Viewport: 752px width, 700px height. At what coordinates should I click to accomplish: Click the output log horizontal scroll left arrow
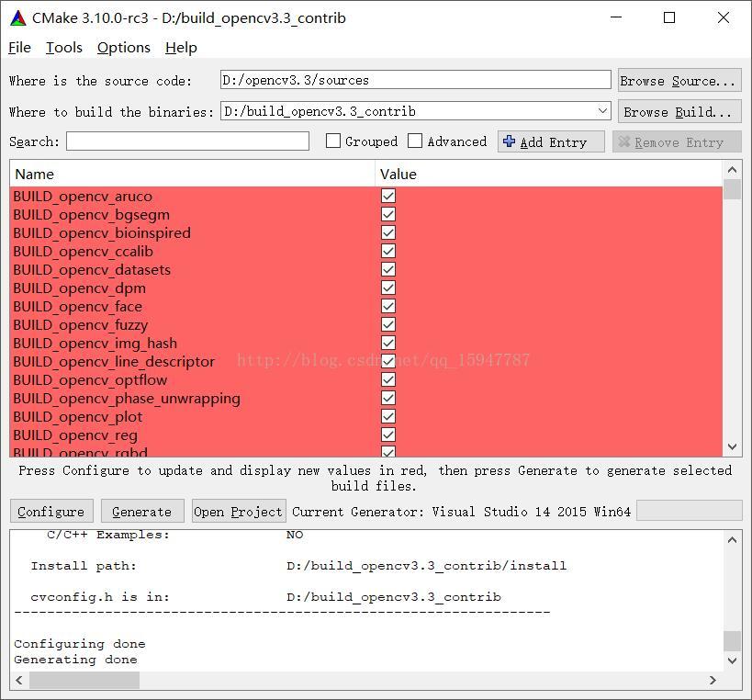[x=19, y=680]
